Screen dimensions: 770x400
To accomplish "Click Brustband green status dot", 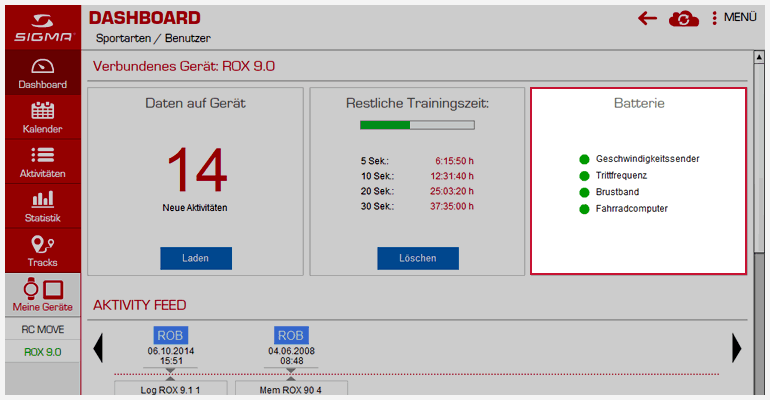I will tap(584, 192).
